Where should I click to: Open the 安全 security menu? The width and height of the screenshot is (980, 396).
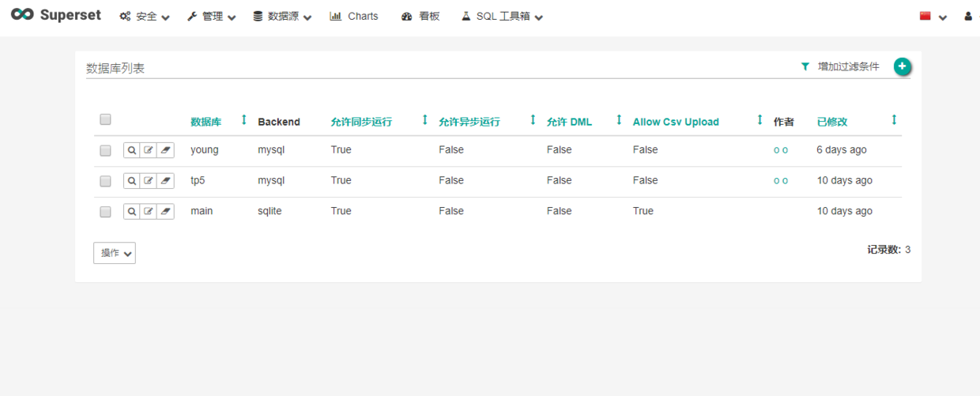[x=145, y=17]
